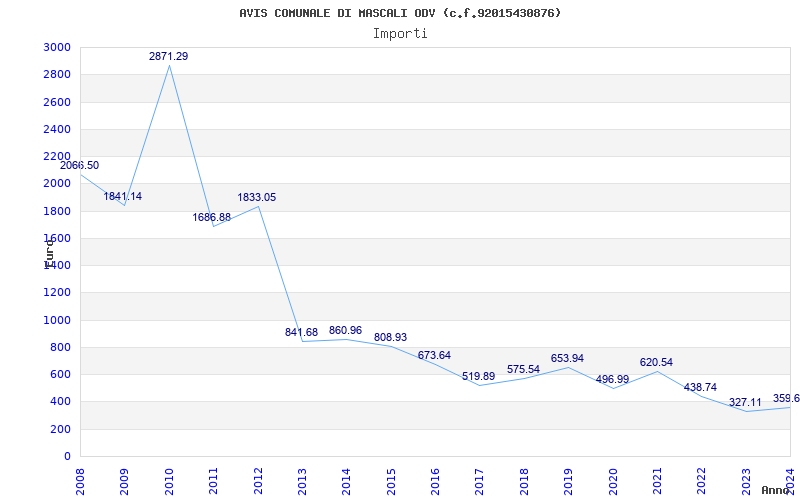The height and width of the screenshot is (500, 800).
Task: Click the 2008 x-axis year label
Action: [x=81, y=481]
